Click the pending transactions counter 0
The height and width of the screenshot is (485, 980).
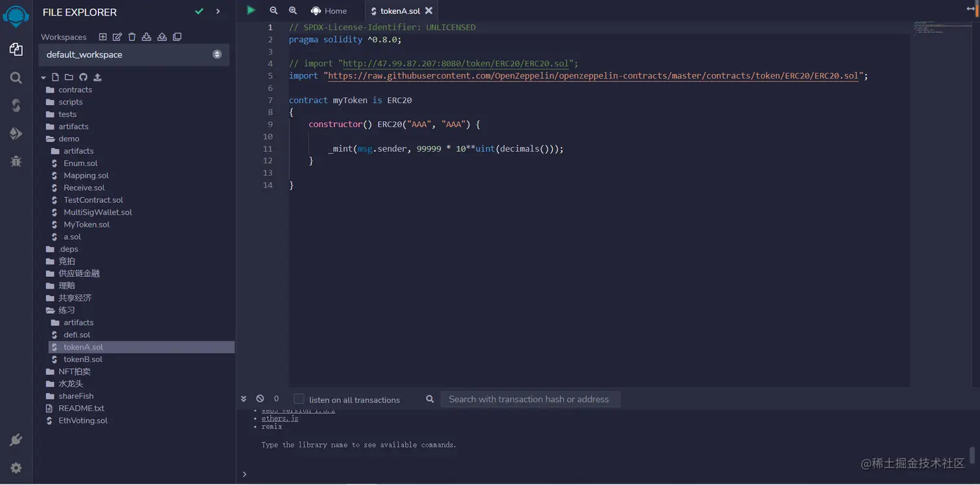coord(276,399)
